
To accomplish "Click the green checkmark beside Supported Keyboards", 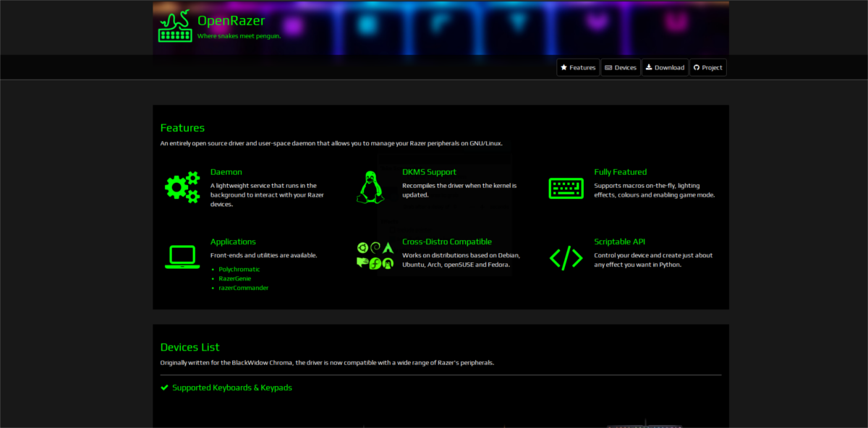I will (164, 388).
